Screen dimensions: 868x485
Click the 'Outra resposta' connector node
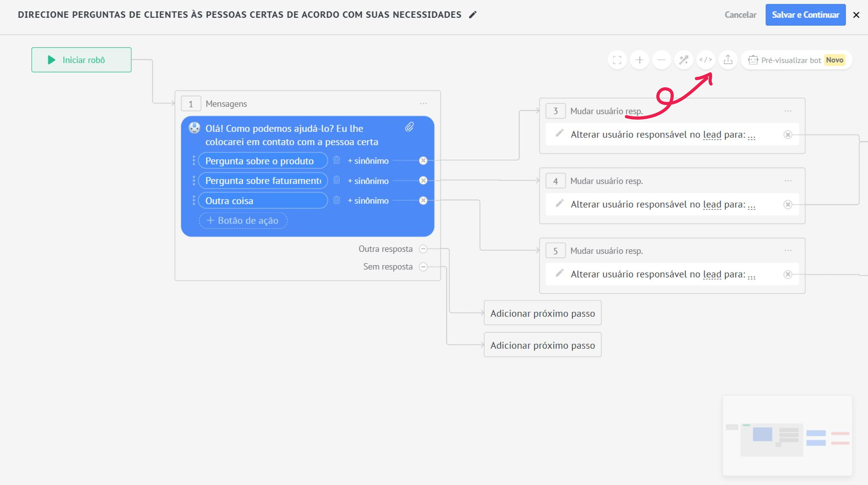pyautogui.click(x=423, y=249)
